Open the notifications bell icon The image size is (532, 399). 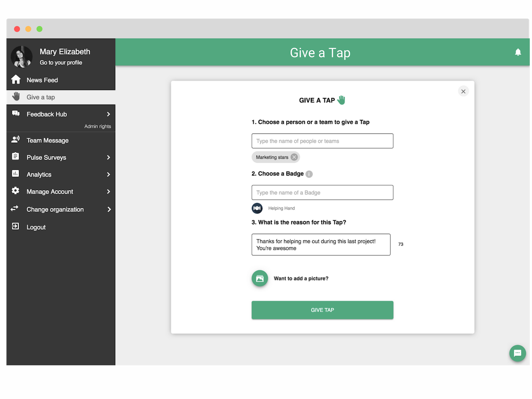(518, 52)
